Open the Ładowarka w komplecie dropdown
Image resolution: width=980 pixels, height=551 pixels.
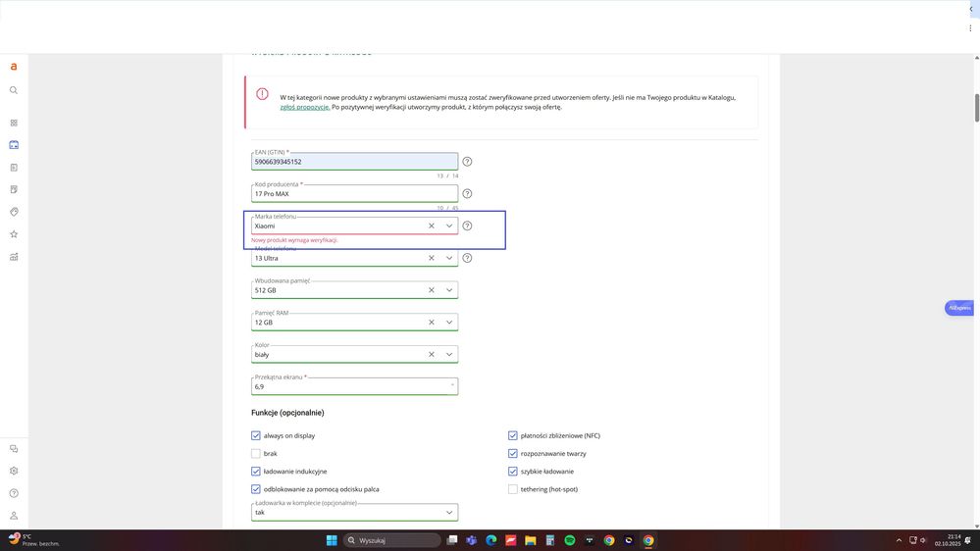(x=449, y=512)
